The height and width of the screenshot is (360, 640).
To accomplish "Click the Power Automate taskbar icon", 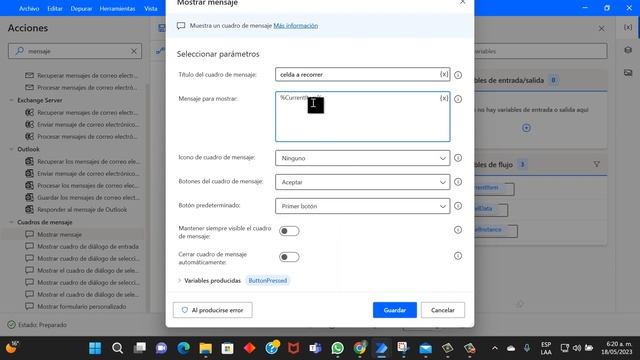I will coord(382,348).
